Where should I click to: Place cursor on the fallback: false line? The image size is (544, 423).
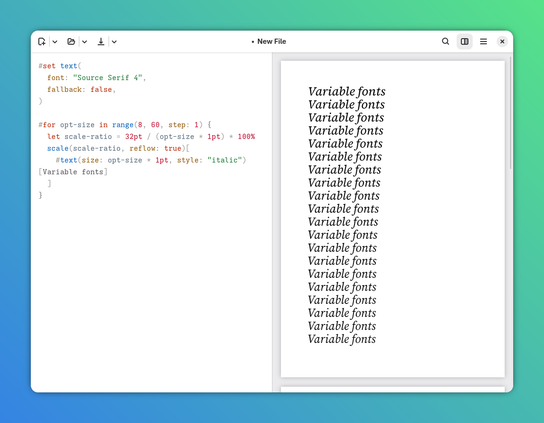81,90
